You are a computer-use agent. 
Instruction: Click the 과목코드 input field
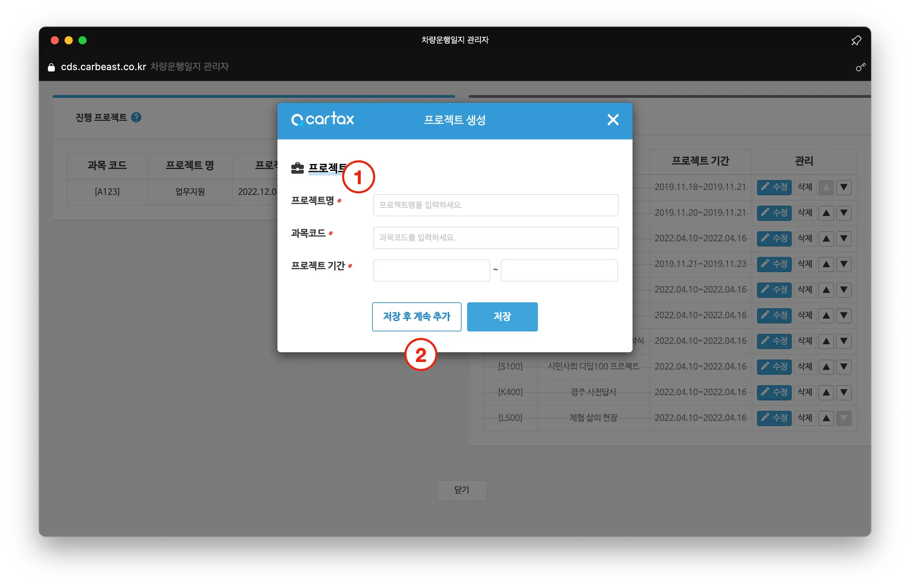pyautogui.click(x=495, y=238)
